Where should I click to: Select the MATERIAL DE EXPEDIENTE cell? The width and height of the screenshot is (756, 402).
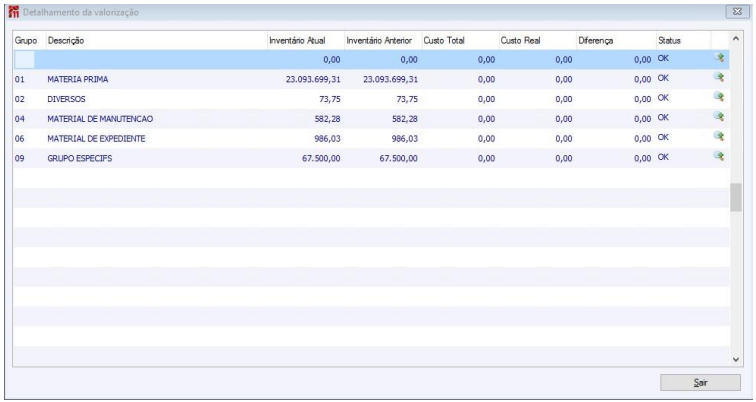(x=96, y=139)
